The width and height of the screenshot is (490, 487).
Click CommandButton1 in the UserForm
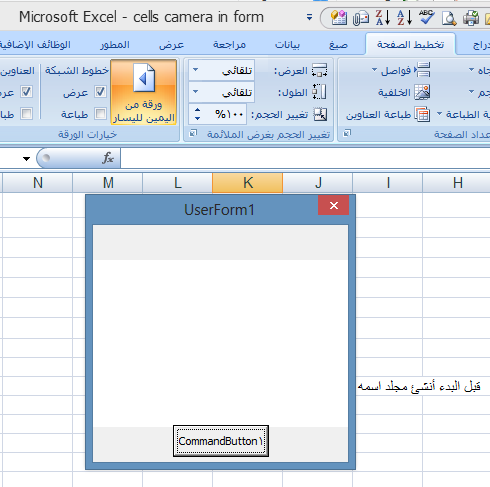(x=221, y=441)
